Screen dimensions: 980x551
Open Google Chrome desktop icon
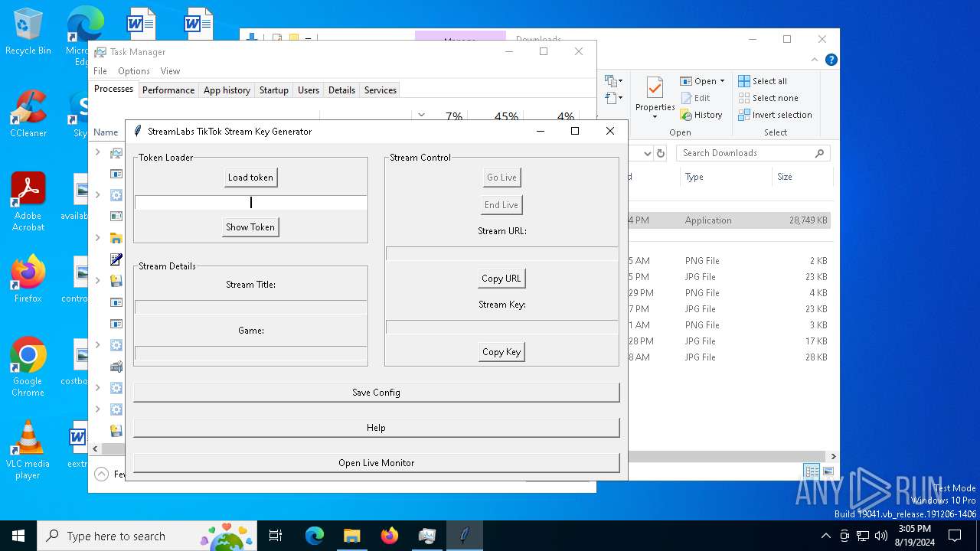pyautogui.click(x=28, y=367)
